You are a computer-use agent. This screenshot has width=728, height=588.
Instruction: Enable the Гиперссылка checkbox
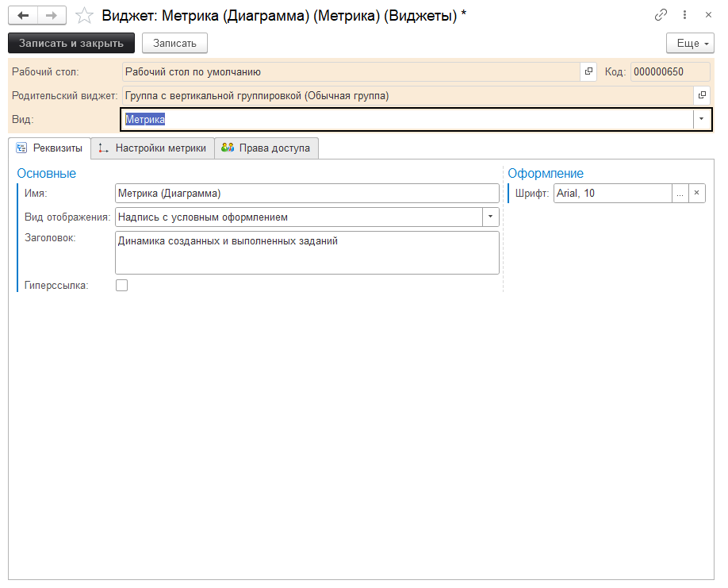click(x=121, y=286)
